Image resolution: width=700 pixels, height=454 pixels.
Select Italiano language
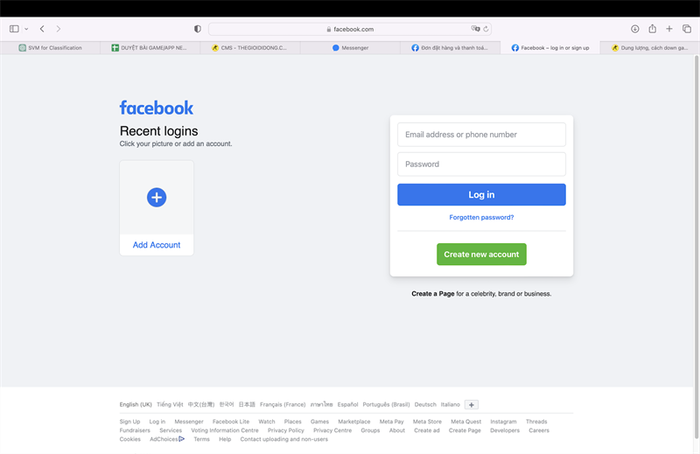[x=450, y=404]
